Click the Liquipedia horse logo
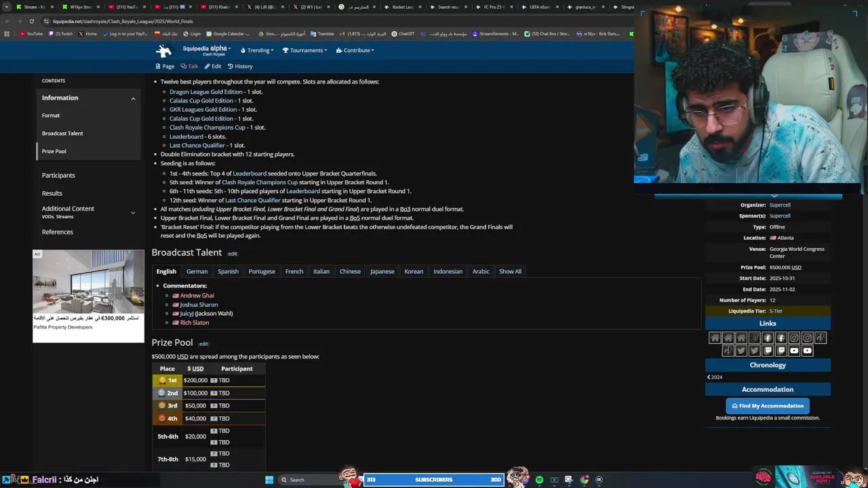This screenshot has height=488, width=868. (x=163, y=51)
